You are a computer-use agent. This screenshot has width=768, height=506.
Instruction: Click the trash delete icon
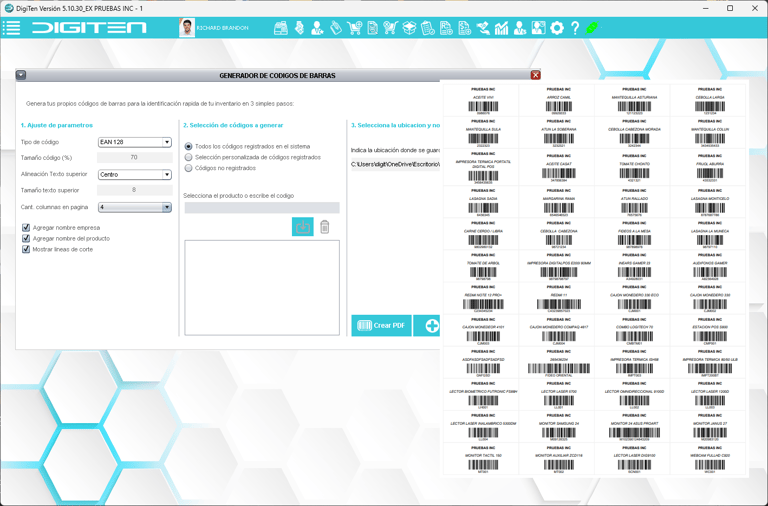point(324,227)
